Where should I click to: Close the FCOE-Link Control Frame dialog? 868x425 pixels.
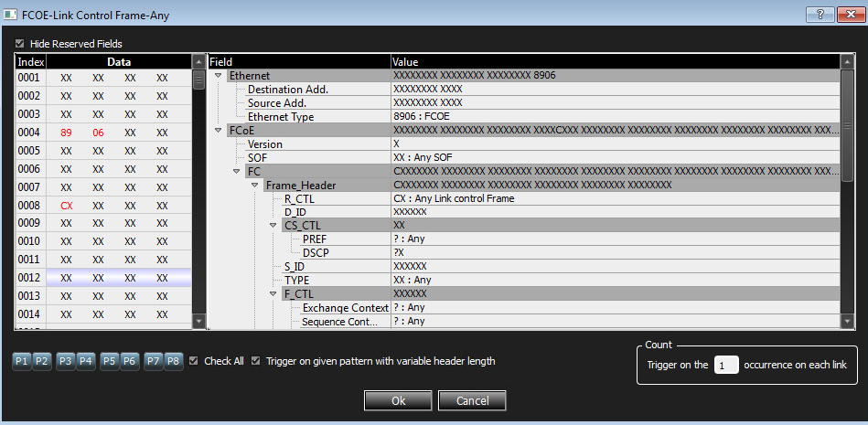(850, 15)
